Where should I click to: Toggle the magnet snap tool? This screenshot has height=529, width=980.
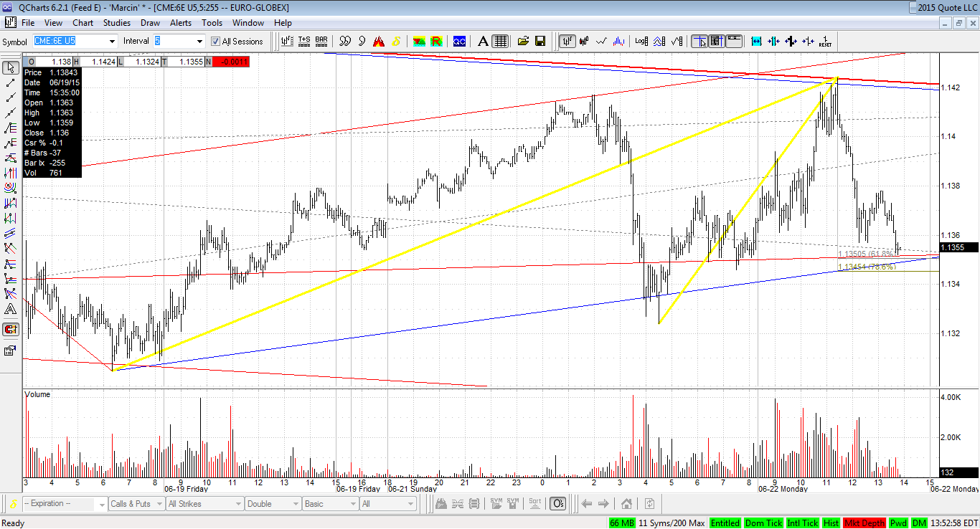(11, 330)
